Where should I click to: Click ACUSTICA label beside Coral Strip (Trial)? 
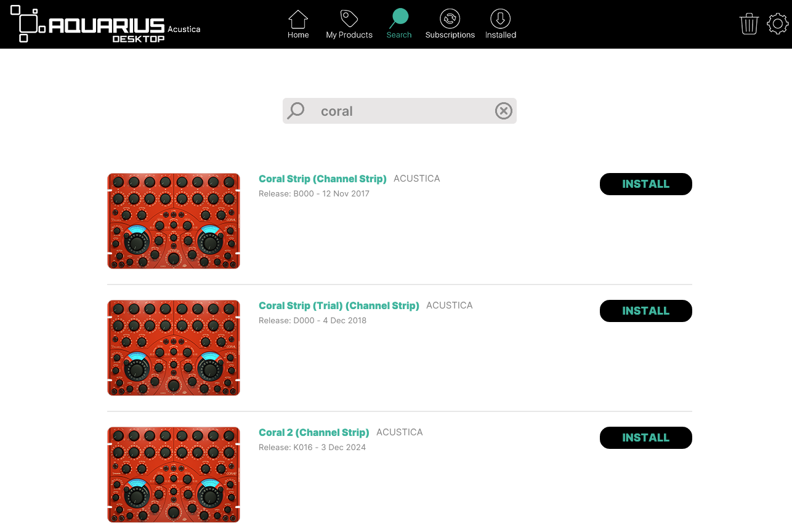(x=450, y=305)
